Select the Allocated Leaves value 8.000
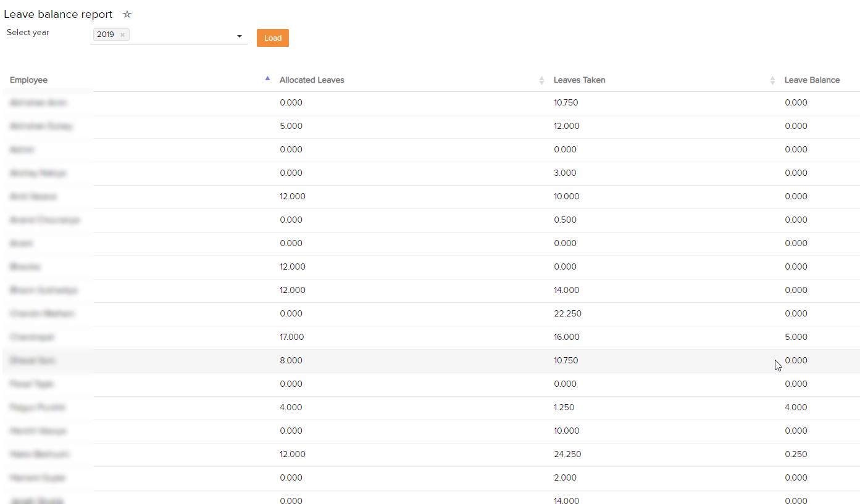 click(x=291, y=360)
